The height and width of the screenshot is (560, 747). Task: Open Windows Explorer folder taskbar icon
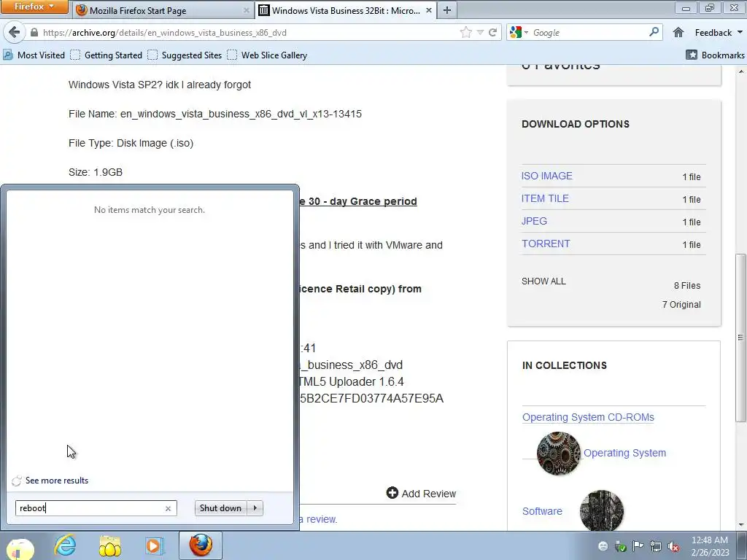(109, 546)
